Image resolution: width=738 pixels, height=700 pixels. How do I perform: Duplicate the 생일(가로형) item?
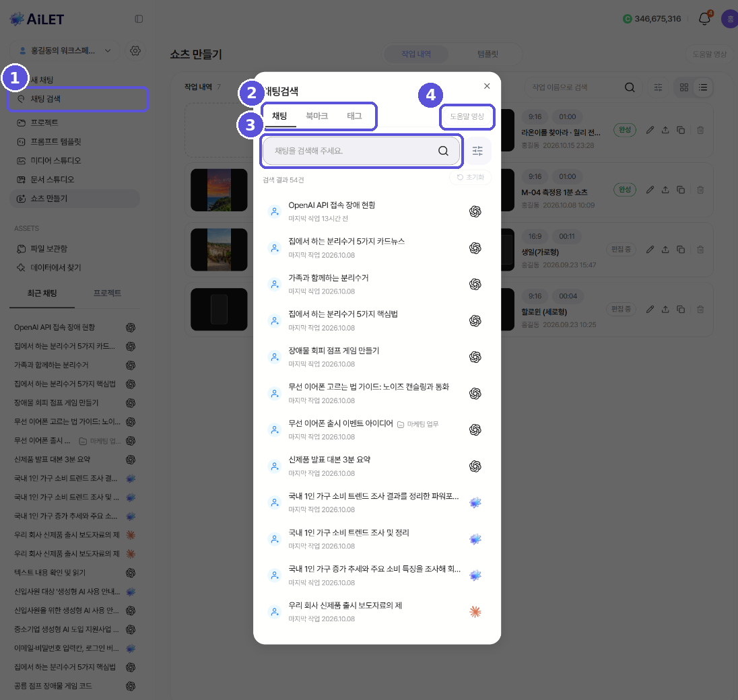point(681,249)
